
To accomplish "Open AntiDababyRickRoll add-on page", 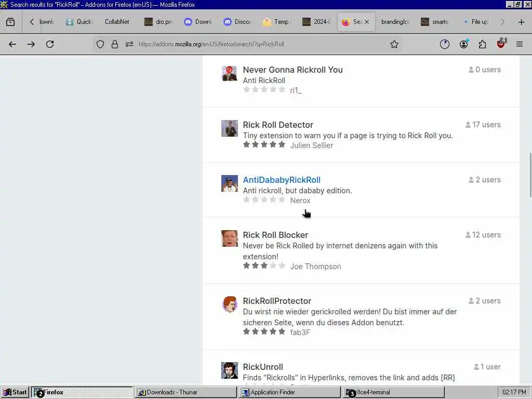I will click(282, 180).
